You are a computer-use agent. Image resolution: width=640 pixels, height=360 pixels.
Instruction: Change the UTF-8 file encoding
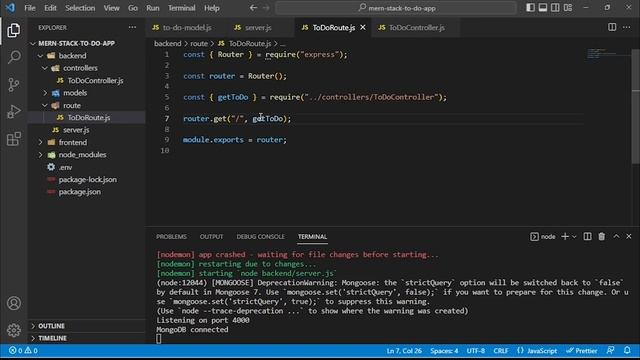tap(476, 351)
